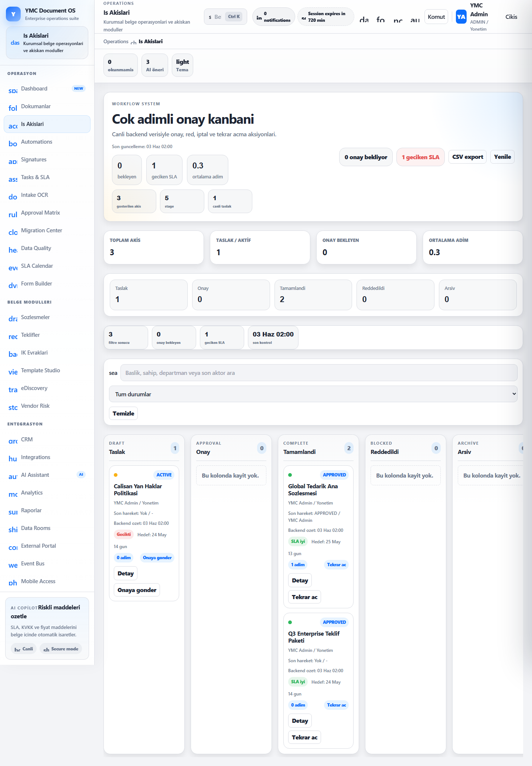Open External Portal in the sidebar
532x766 pixels.
click(x=47, y=546)
